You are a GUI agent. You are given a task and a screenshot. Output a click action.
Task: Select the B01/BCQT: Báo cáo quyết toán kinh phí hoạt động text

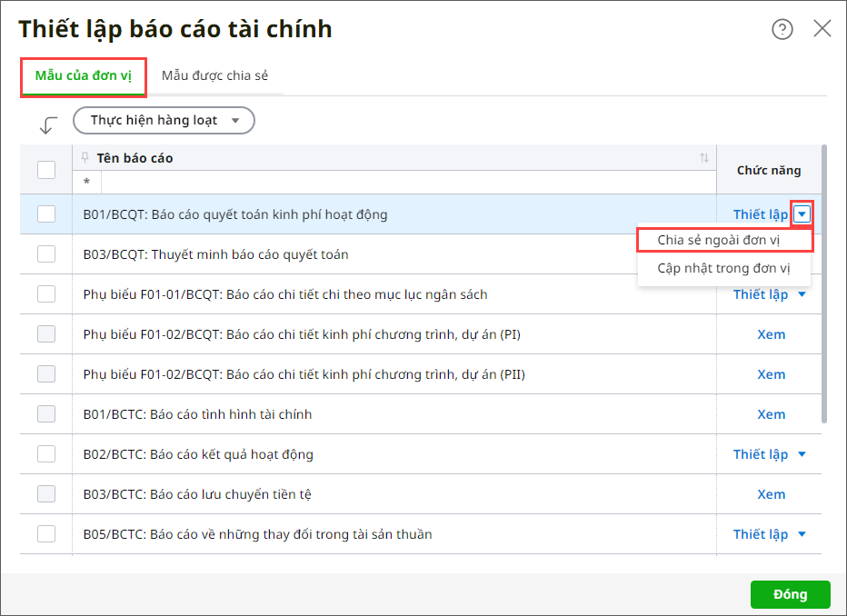coord(235,214)
